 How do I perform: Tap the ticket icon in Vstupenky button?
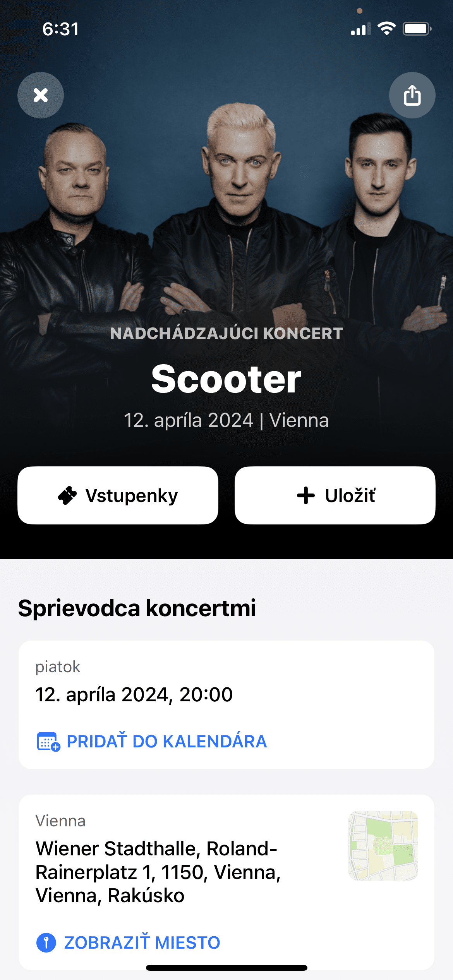pyautogui.click(x=67, y=495)
